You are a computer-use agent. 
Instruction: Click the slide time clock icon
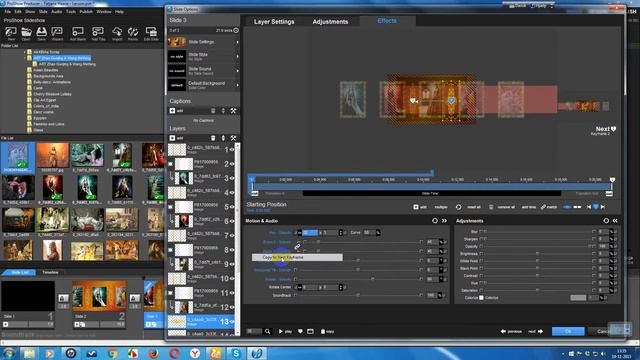(x=236, y=30)
